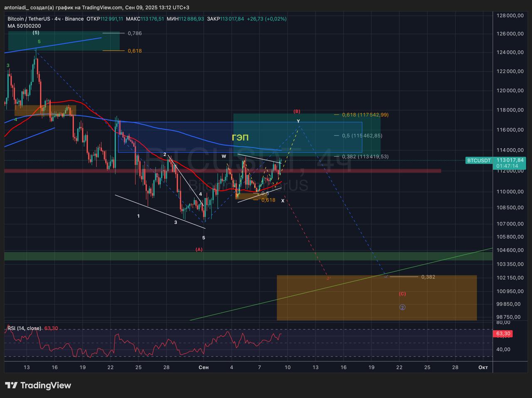The width and height of the screenshot is (532, 398).
Task: Click the yellow ГЭП gap label
Action: 240,138
